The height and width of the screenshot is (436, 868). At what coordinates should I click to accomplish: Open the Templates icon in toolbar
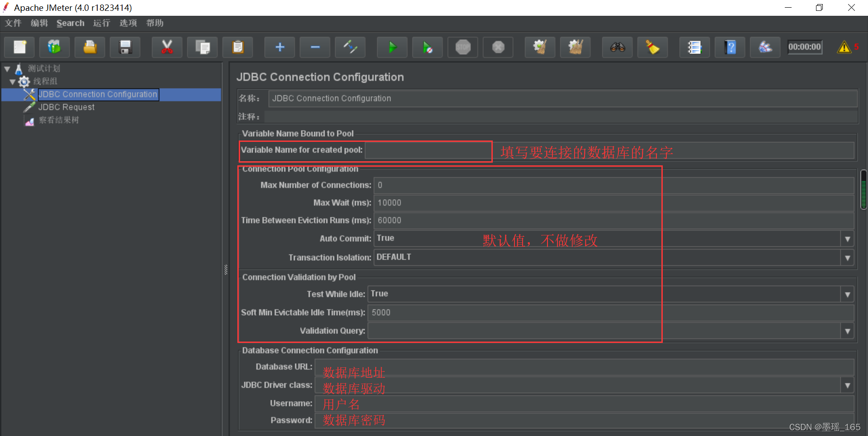[54, 47]
